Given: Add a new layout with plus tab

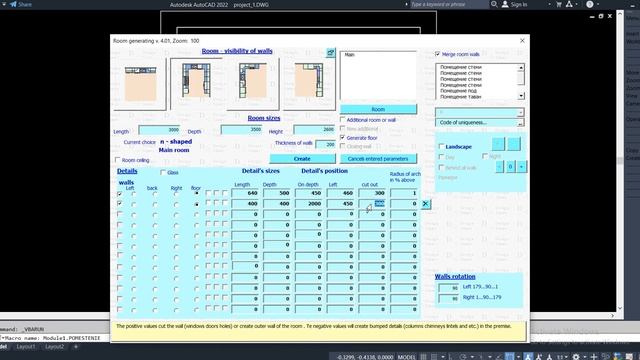Looking at the screenshot, I should pyautogui.click(x=76, y=347).
